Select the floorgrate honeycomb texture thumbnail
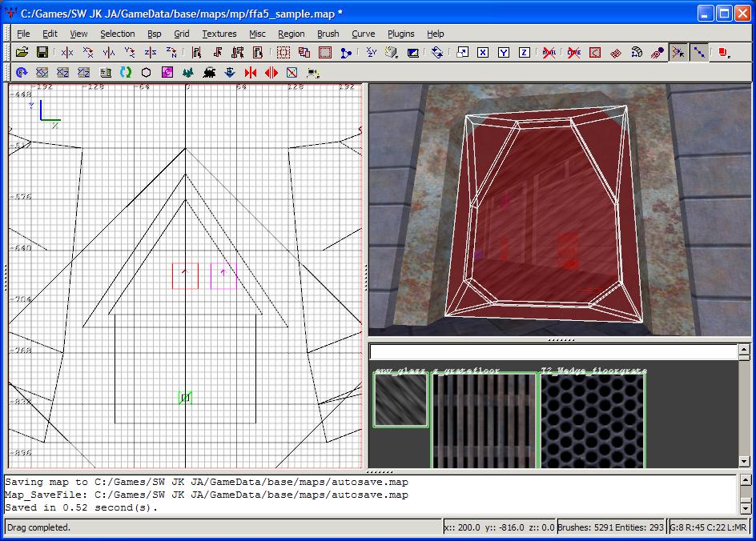Viewport: 756px width, 541px height. tap(593, 421)
